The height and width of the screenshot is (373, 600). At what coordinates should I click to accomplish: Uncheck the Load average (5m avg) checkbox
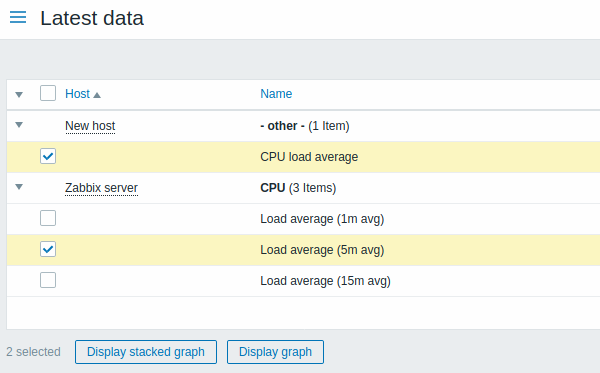click(48, 249)
